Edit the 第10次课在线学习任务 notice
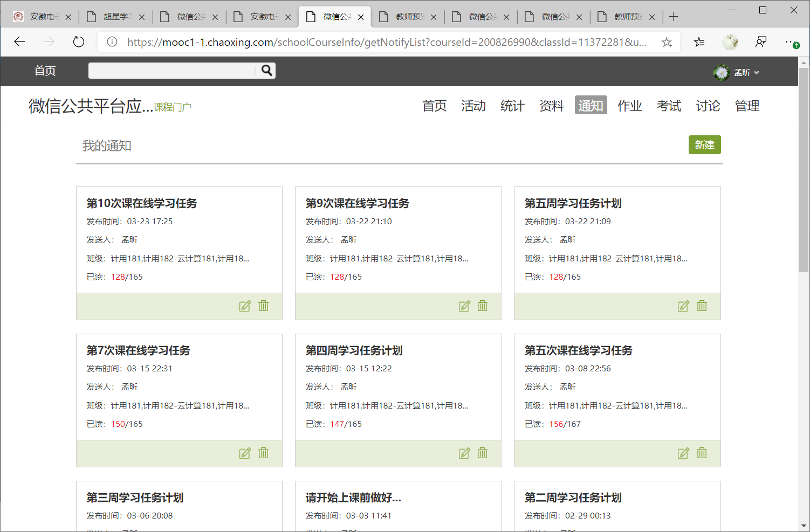The height and width of the screenshot is (532, 810). pyautogui.click(x=245, y=306)
